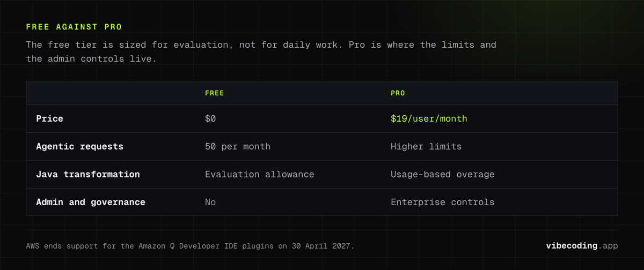Select the FREE column header
This screenshot has width=644, height=270.
[x=215, y=93]
